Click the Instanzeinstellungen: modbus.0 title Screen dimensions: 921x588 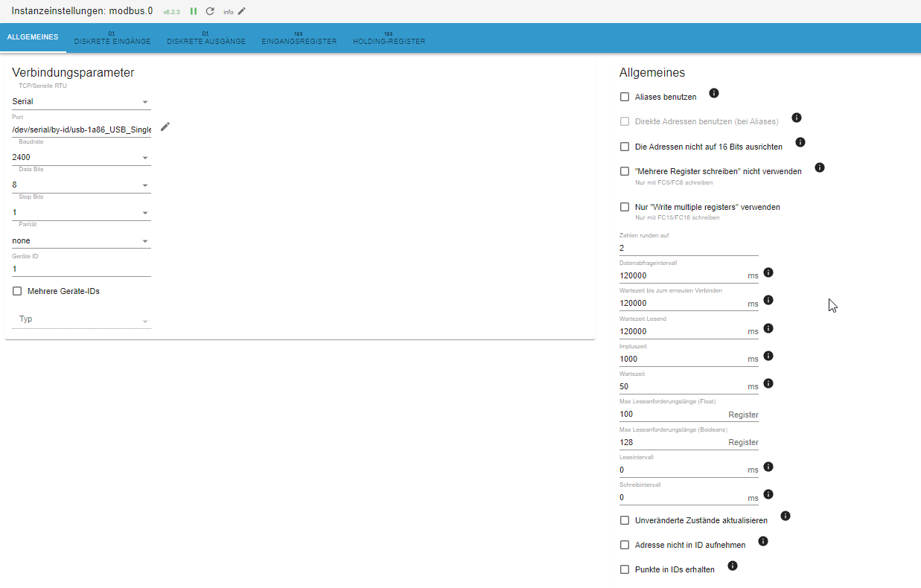[x=82, y=11]
